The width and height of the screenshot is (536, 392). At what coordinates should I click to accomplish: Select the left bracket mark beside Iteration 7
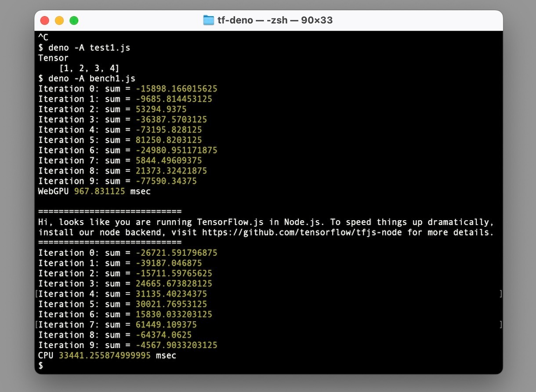pos(36,325)
